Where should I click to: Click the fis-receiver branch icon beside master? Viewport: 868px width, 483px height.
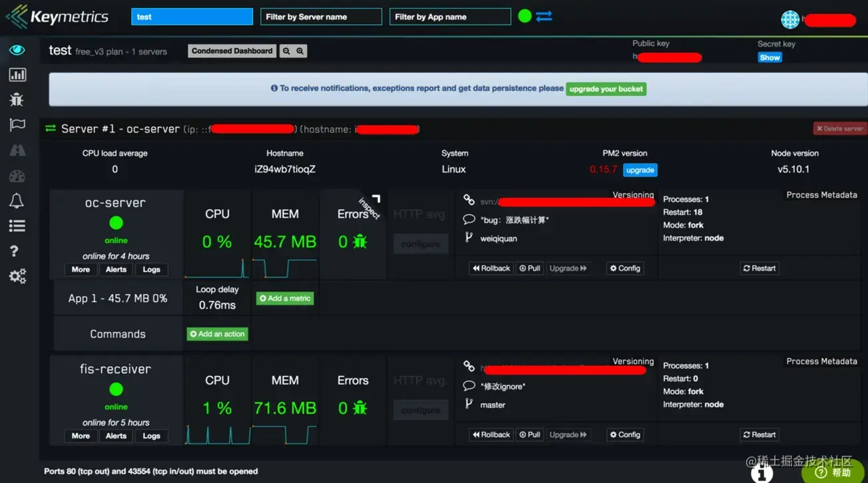point(469,403)
